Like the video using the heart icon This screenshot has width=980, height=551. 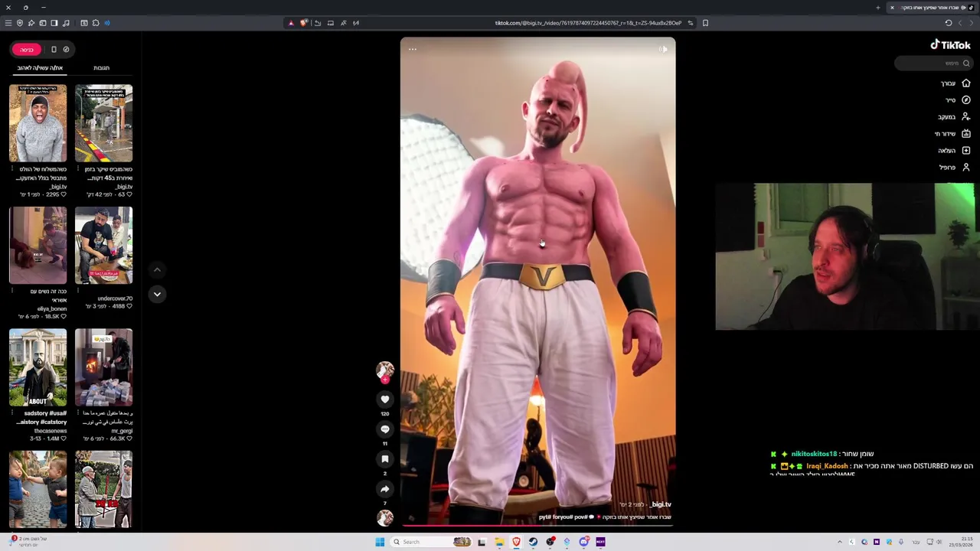385,399
